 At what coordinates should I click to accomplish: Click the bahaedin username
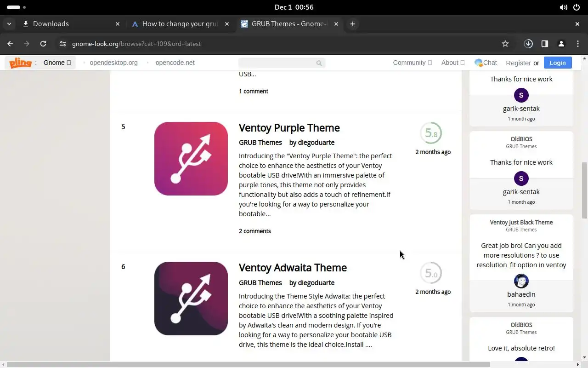pos(521,294)
